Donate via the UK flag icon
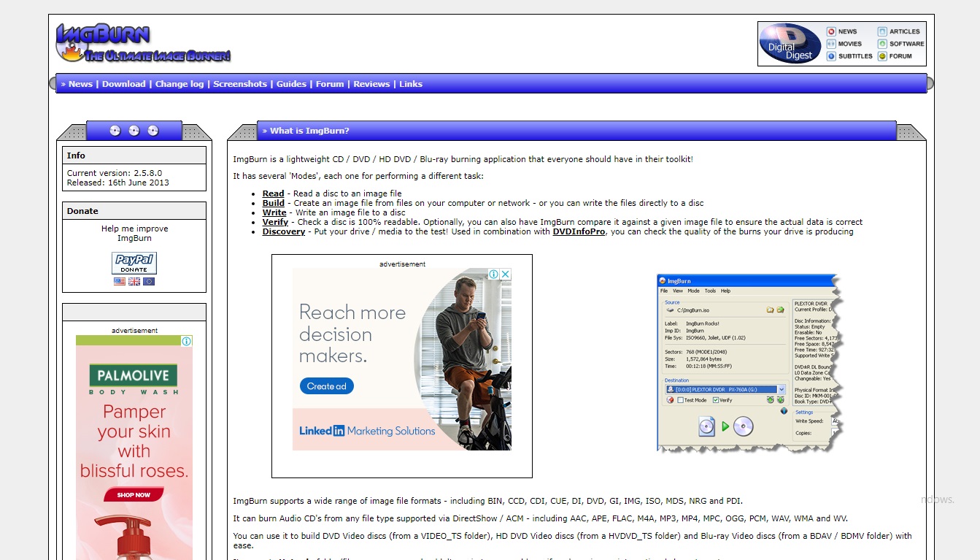The width and height of the screenshot is (980, 560). point(134,281)
